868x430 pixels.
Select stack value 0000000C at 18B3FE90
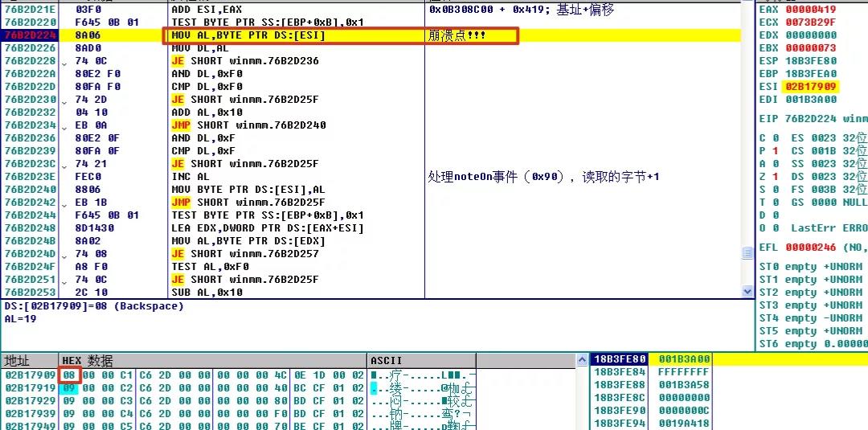point(686,410)
